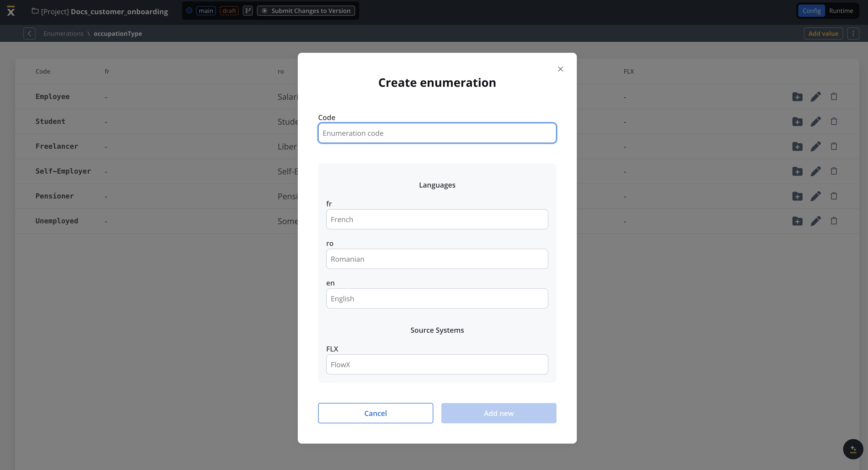Open the three-dot more options menu
Image resolution: width=868 pixels, height=470 pixels.
853,33
